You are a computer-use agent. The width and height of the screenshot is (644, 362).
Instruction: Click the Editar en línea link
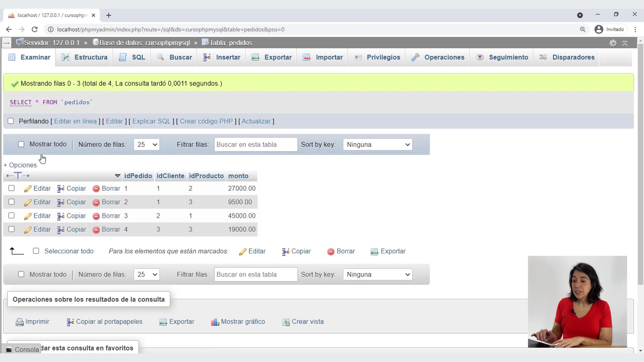coord(75,121)
